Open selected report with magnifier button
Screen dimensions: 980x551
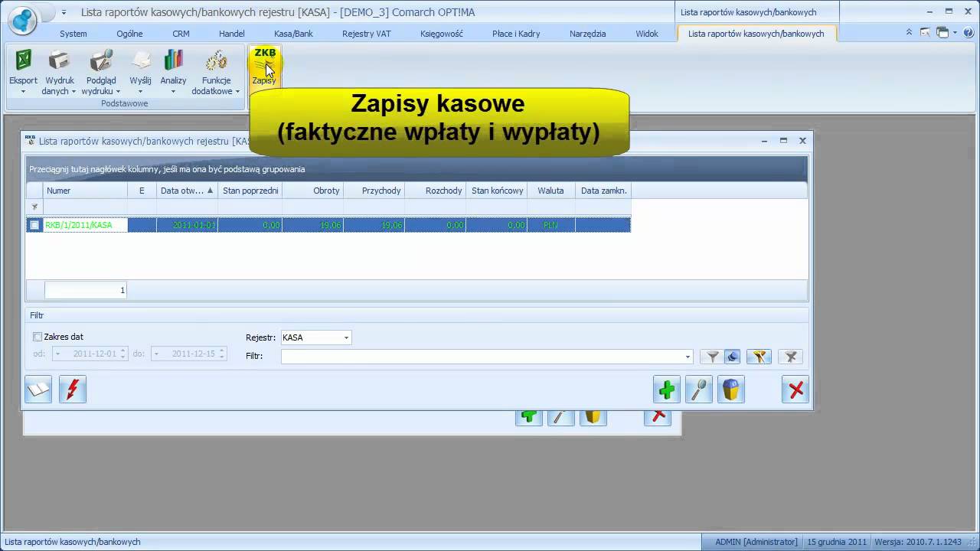pos(699,390)
